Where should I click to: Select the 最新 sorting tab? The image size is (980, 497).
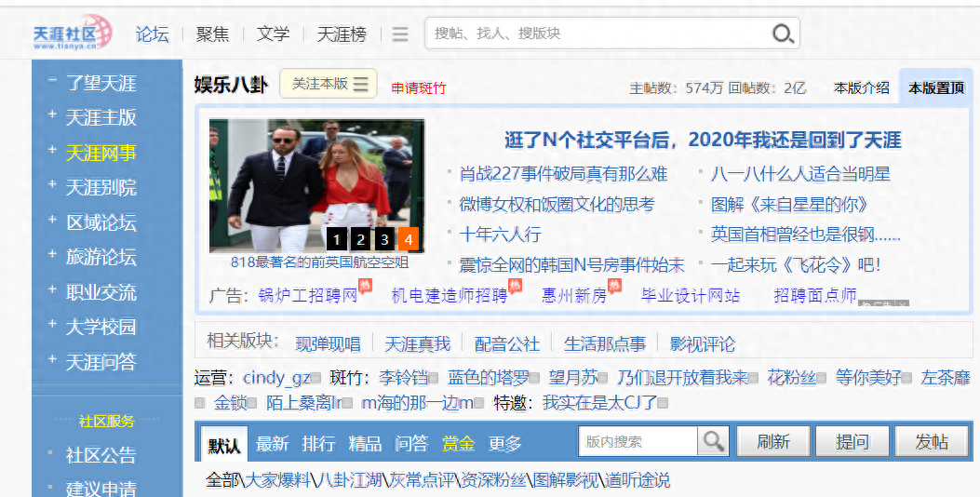273,443
